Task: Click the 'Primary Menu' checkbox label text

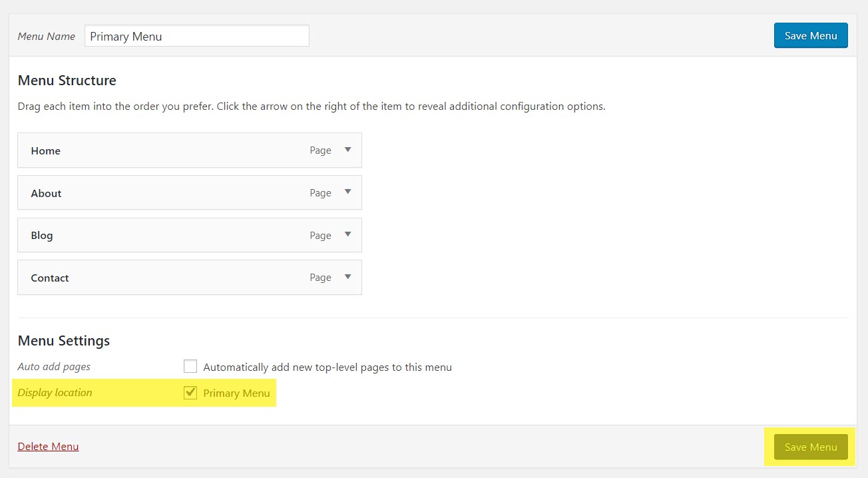Action: (236, 393)
